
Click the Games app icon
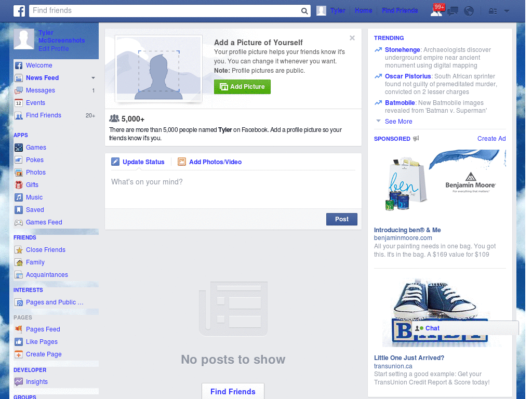coord(19,148)
